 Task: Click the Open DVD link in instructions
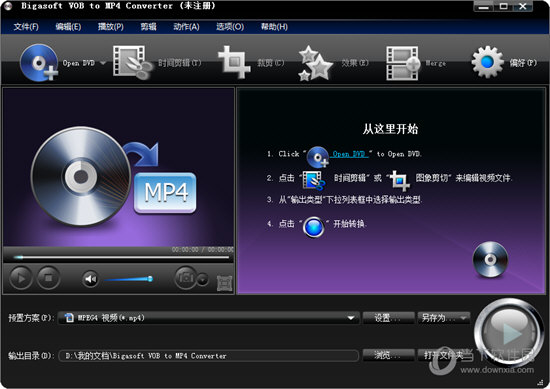349,154
